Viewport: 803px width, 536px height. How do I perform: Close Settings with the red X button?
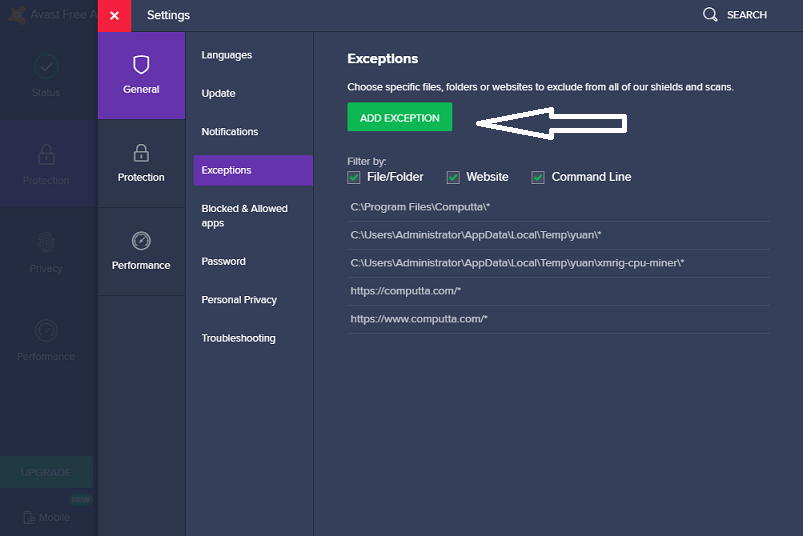(x=114, y=15)
